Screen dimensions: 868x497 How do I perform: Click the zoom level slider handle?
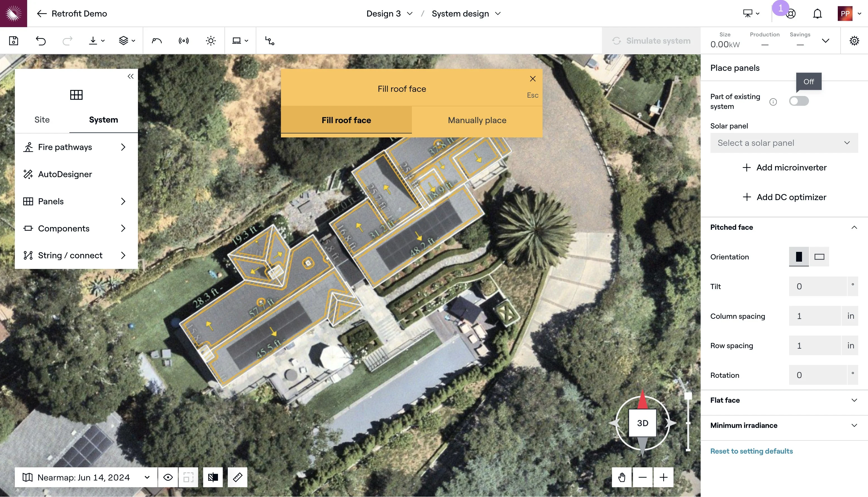coord(688,396)
